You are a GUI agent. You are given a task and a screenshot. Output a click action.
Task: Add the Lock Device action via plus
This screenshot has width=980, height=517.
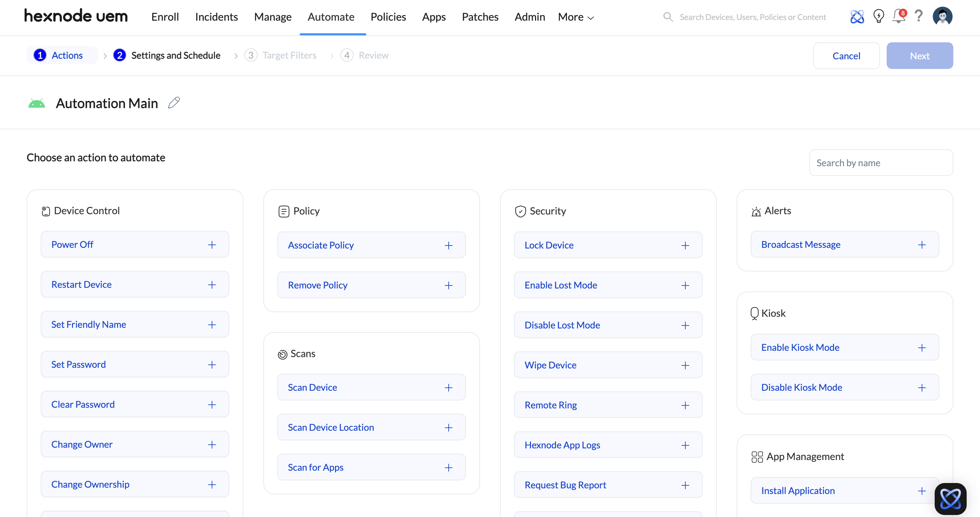tap(685, 246)
